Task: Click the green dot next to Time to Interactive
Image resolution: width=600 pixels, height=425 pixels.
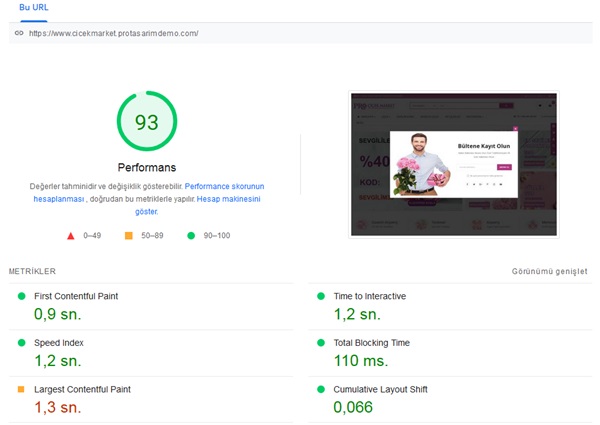Action: pos(321,296)
